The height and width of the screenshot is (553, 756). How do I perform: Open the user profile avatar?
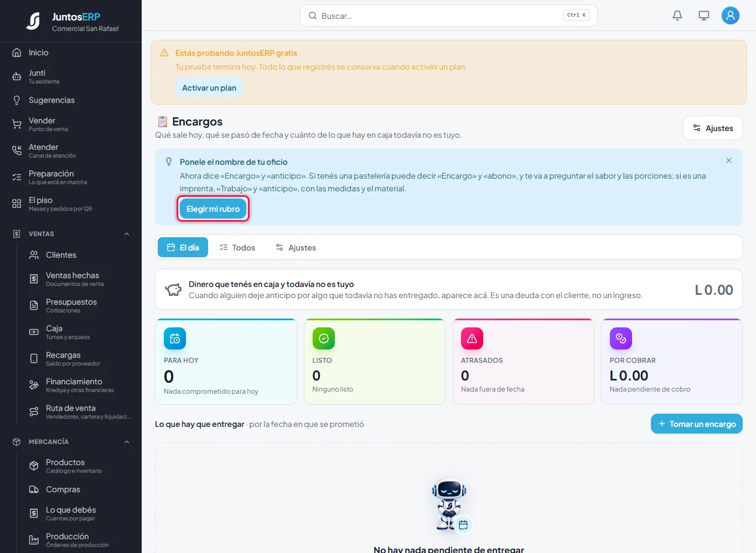(x=731, y=15)
